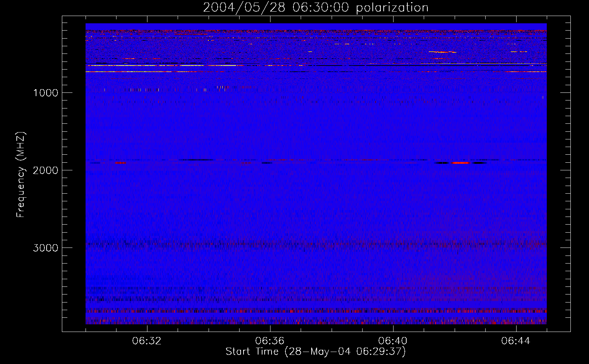Select the 3000 frequency axis label

coord(46,248)
